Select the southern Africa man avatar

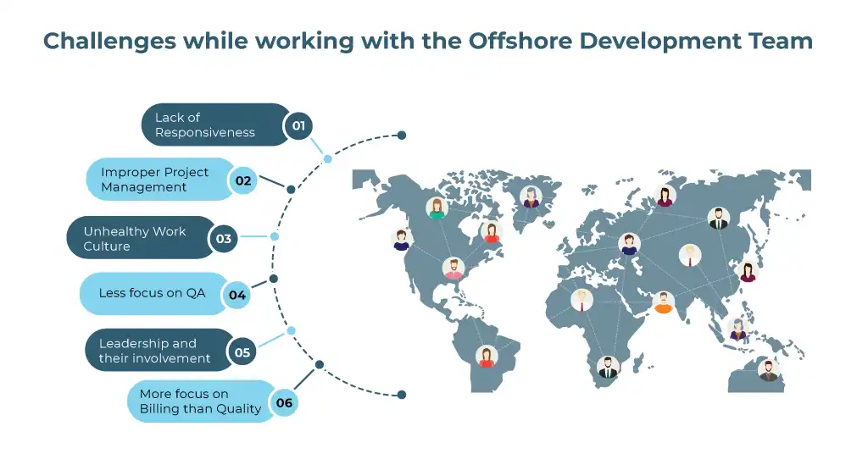coord(607,367)
